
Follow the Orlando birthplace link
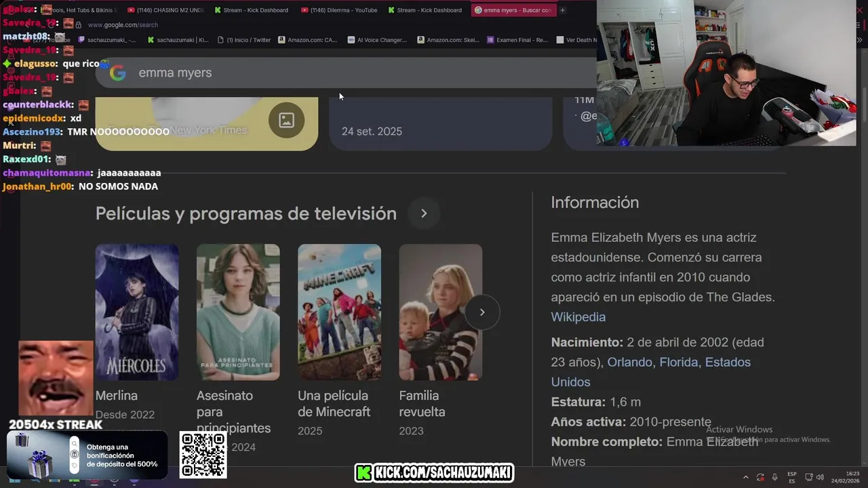(629, 363)
